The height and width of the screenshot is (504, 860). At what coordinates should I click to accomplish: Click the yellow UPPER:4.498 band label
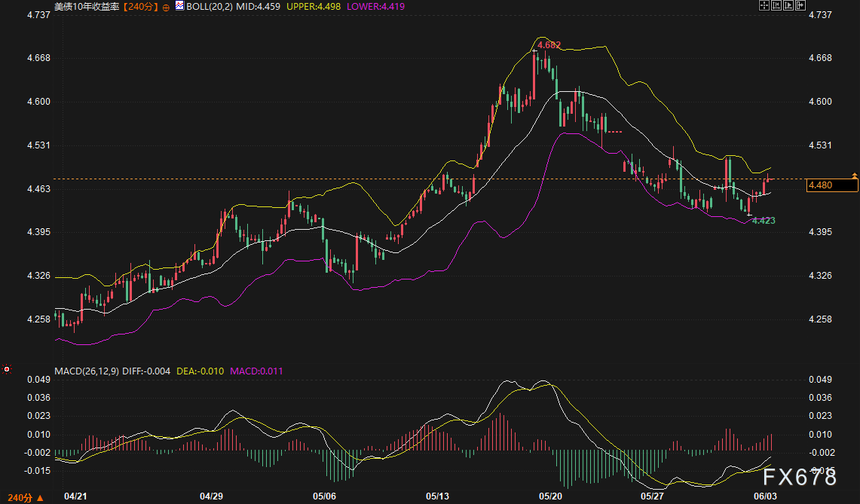coord(314,7)
